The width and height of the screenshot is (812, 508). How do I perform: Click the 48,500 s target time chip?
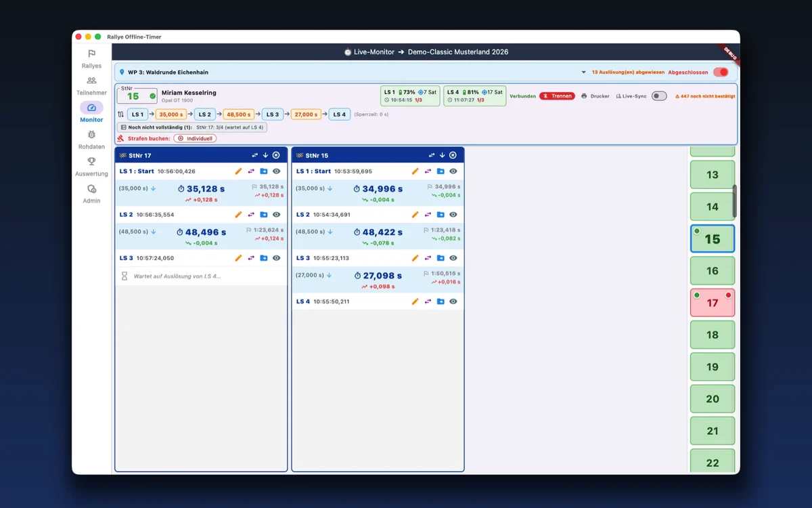239,114
